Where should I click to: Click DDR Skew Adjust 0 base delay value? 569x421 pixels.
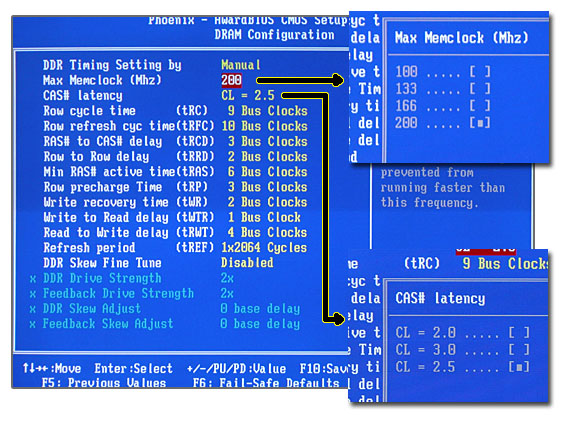[260, 309]
